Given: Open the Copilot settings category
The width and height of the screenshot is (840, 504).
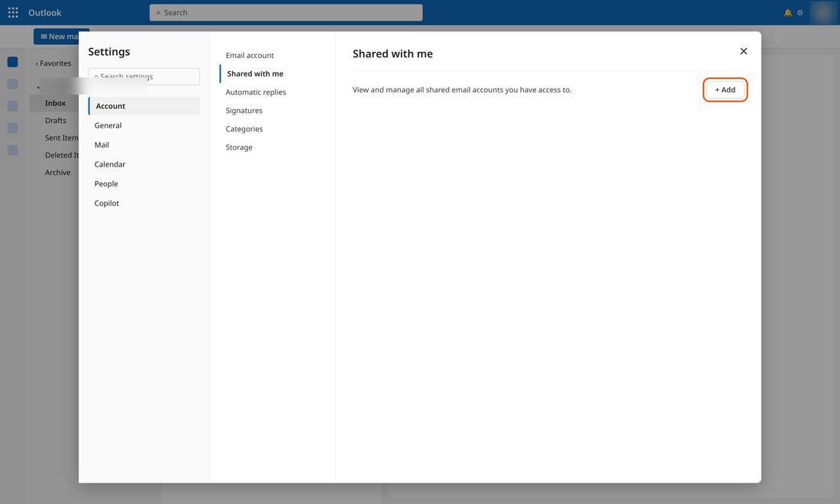Looking at the screenshot, I should tap(144, 203).
